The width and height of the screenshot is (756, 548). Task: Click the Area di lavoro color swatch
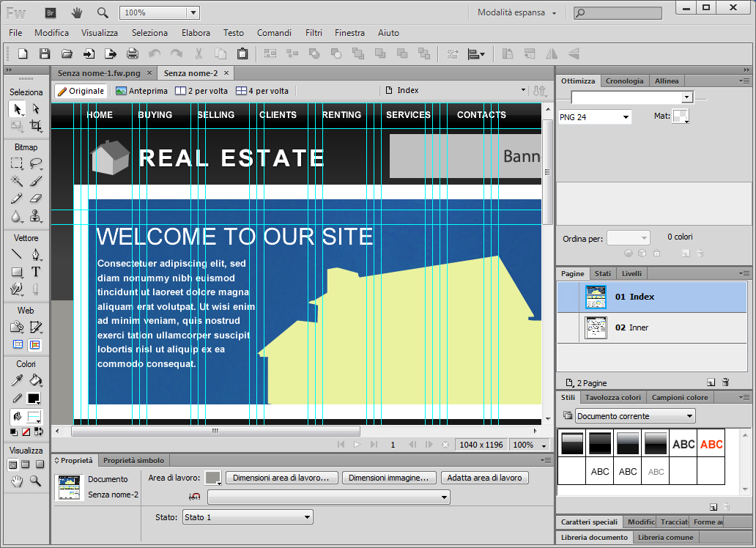pos(212,478)
